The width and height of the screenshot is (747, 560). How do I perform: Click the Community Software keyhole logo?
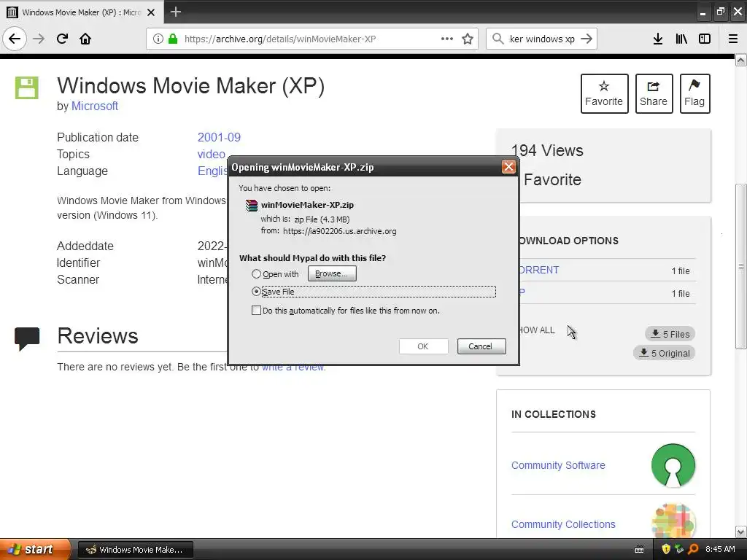point(673,465)
